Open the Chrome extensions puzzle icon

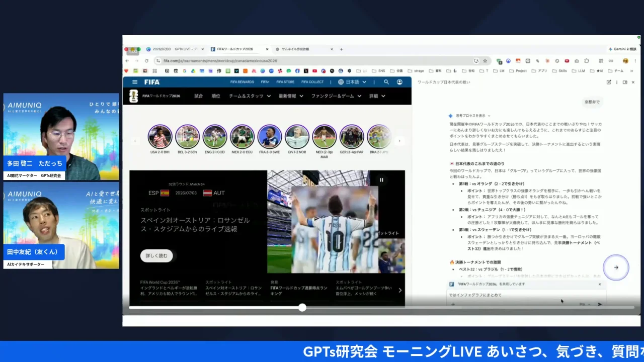pos(586,61)
